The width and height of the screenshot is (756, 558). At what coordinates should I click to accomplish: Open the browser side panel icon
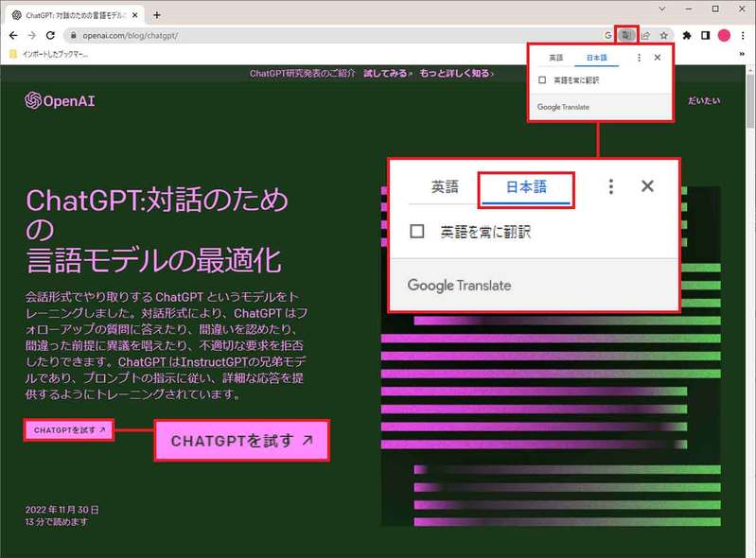(x=705, y=35)
